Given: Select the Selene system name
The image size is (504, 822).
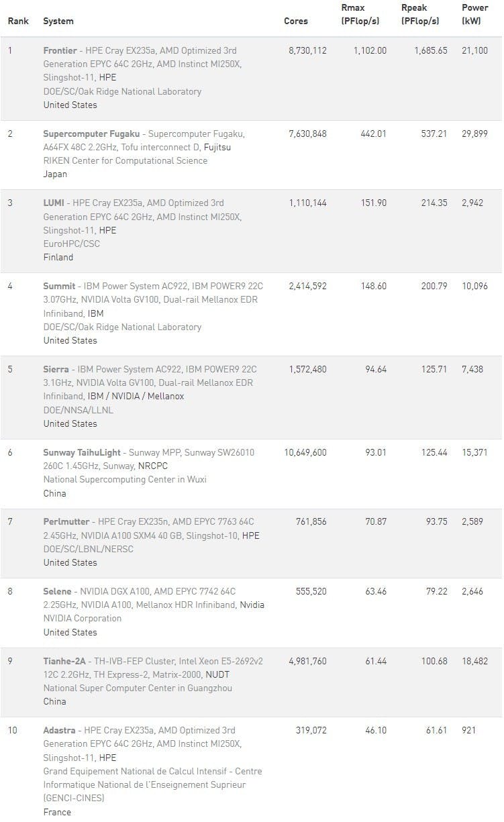Looking at the screenshot, I should coord(58,591).
